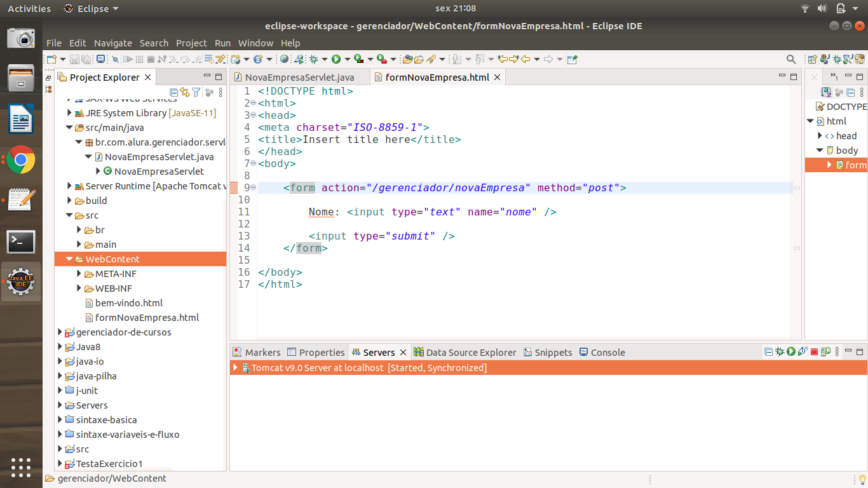Toggle Link with Editor in Project Explorer
The height and width of the screenshot is (488, 868).
pos(185,92)
